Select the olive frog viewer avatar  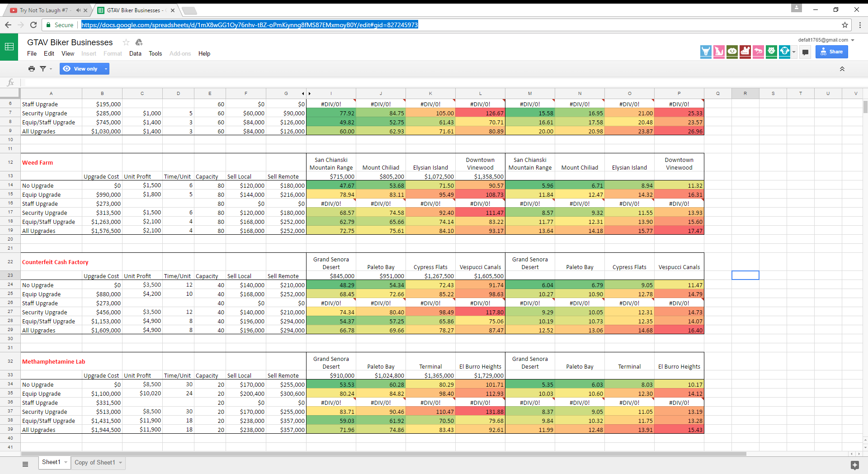(x=732, y=52)
